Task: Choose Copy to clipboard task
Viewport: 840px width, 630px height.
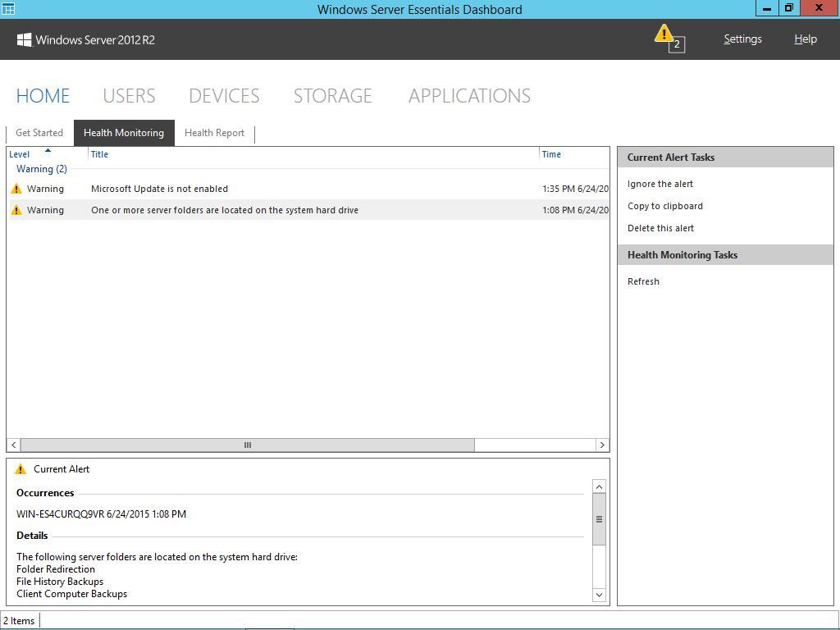Action: tap(665, 206)
